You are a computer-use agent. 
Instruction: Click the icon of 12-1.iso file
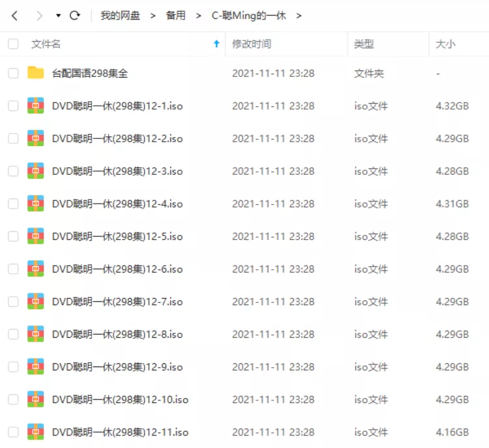coord(36,106)
